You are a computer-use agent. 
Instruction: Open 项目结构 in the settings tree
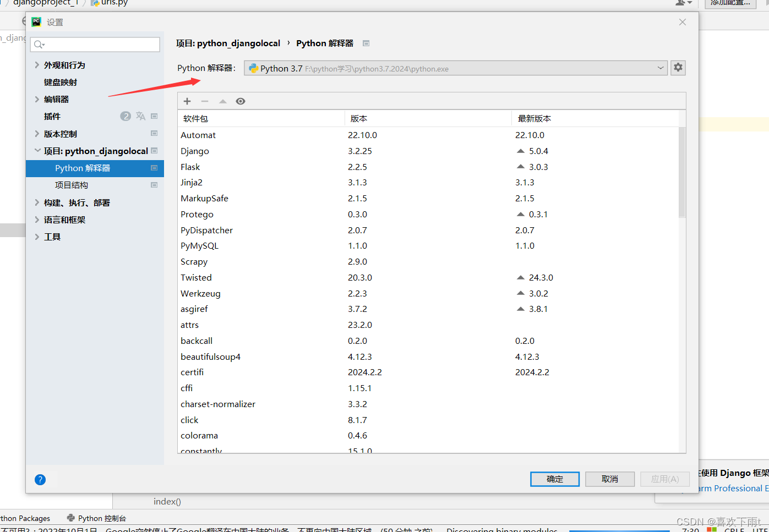[x=72, y=185]
